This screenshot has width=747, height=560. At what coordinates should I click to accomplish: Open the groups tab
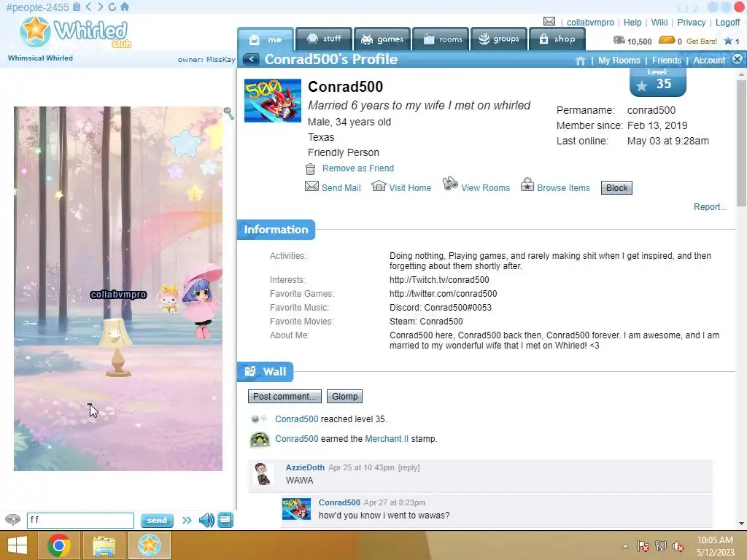click(x=499, y=39)
